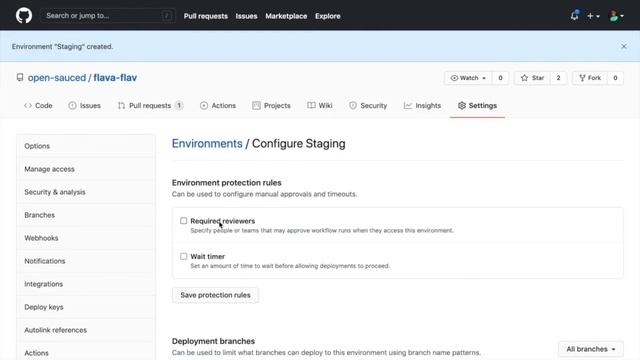Open Notifications in settings sidebar
640x360 pixels.
coord(86,261)
